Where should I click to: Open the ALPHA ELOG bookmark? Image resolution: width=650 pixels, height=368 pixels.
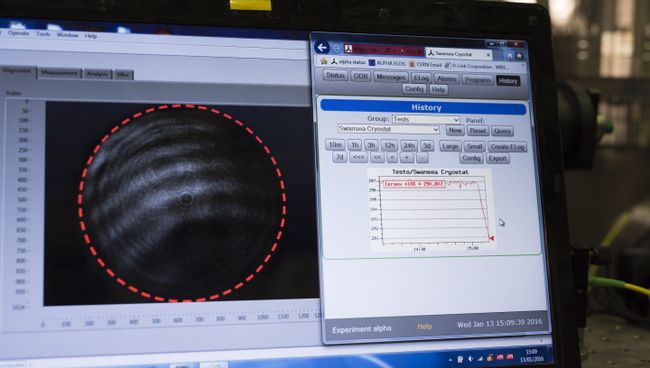tap(387, 63)
